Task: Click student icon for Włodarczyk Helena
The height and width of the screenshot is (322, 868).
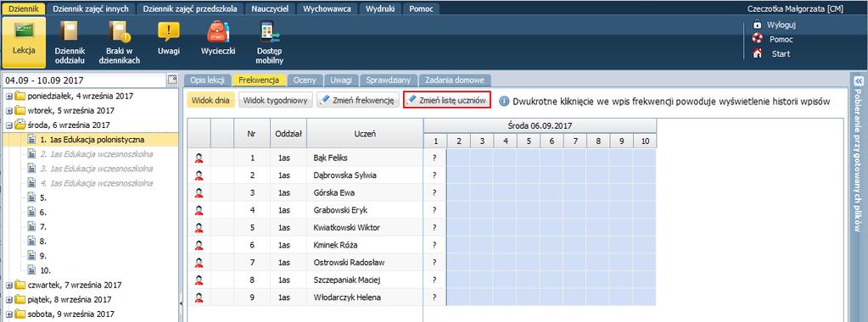Action: click(199, 297)
